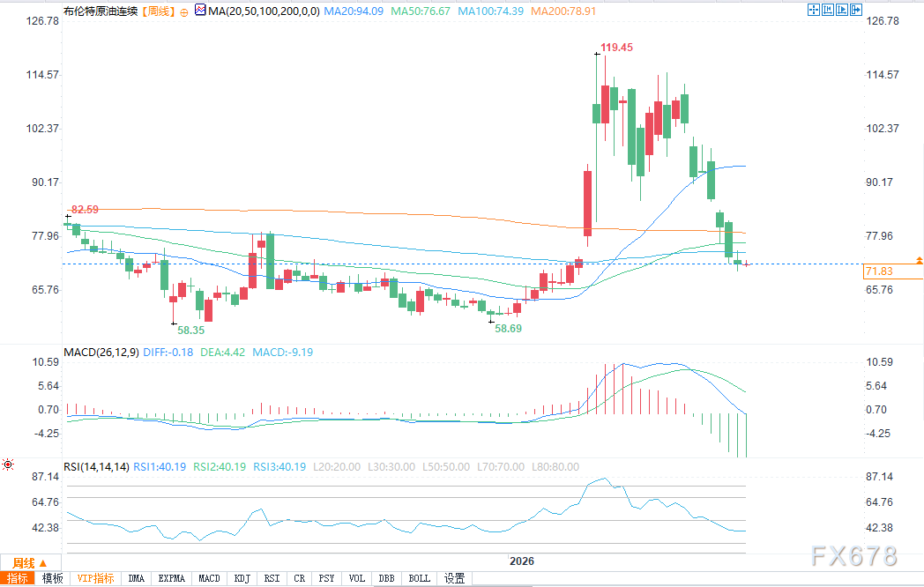924x587 pixels.
Task: Switch to the 指标 tab
Action: tap(18, 579)
